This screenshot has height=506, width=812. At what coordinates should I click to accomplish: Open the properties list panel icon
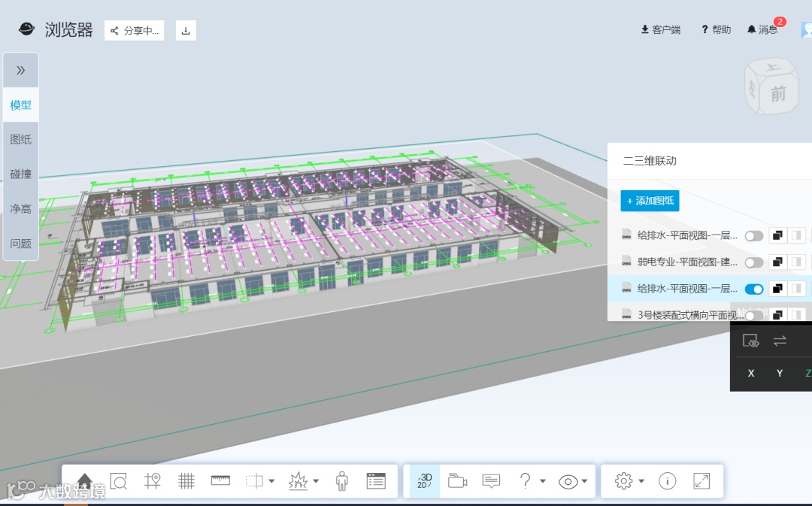pos(376,481)
